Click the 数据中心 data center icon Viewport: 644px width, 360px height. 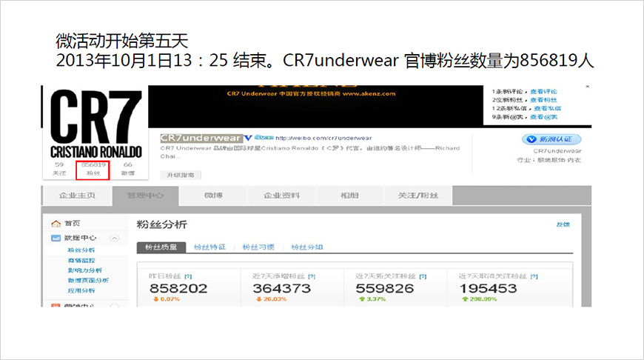pyautogui.click(x=56, y=238)
